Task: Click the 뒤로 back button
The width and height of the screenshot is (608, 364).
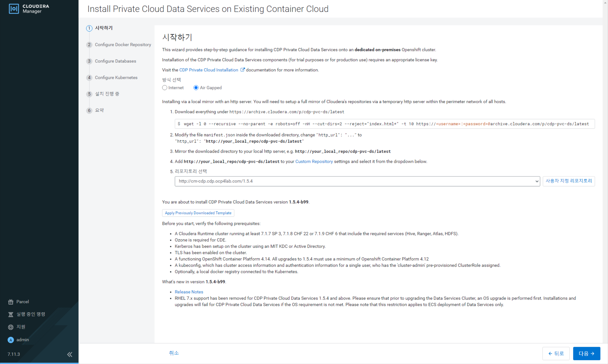Action: pos(556,353)
